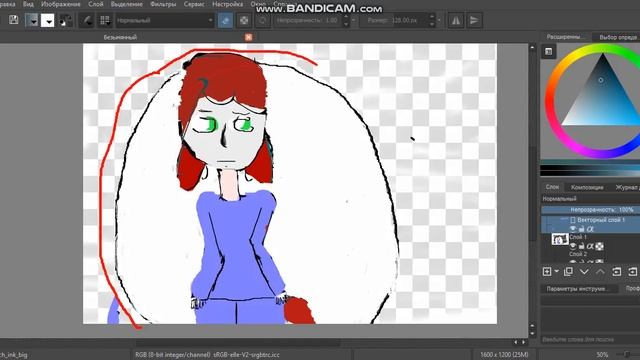Screen dimensions: 640x360
Task: Switch to Выбор определённого цвета tab
Action: 617,37
